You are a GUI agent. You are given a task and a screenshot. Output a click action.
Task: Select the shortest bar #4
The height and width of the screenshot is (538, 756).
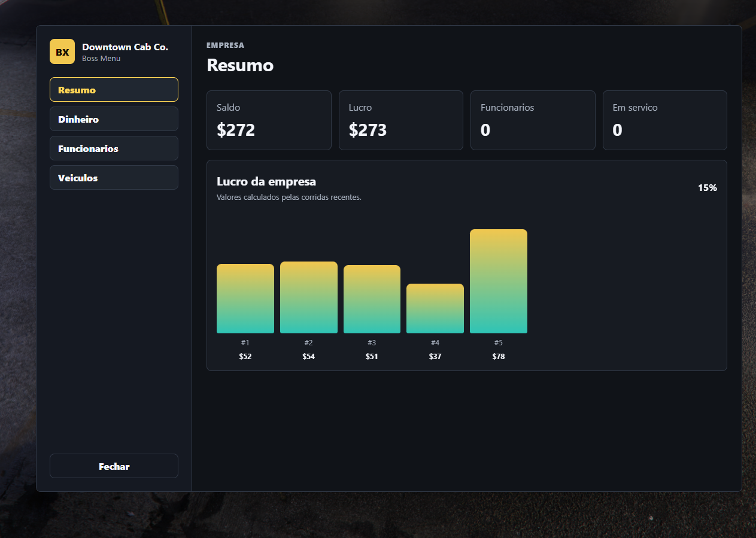[435, 309]
